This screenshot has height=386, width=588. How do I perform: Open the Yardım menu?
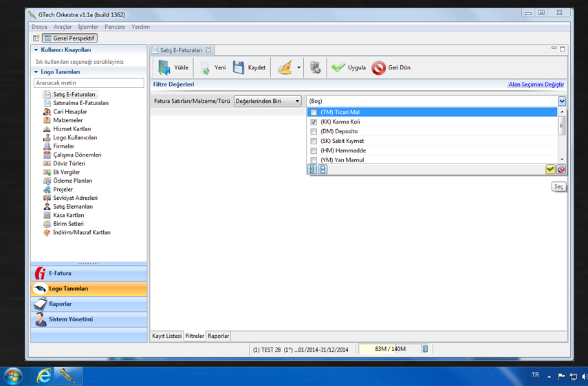click(x=140, y=27)
